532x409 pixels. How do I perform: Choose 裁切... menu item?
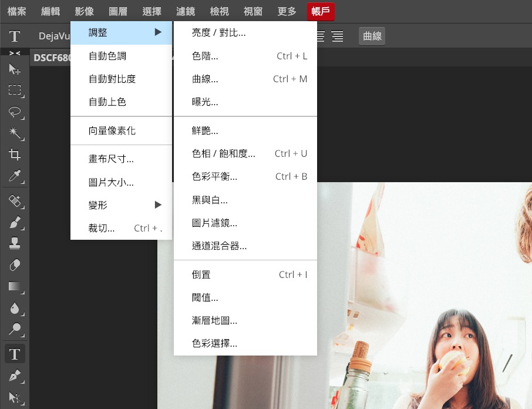121,228
